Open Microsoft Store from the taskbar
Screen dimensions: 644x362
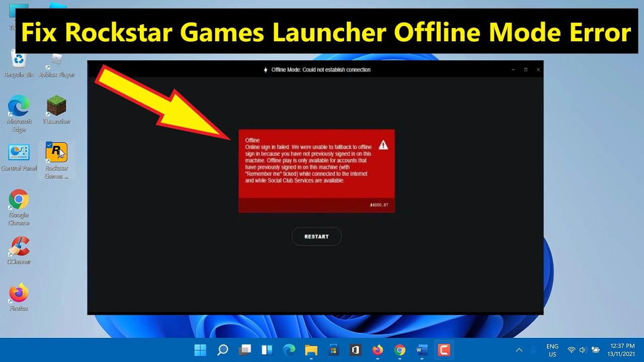[333, 350]
